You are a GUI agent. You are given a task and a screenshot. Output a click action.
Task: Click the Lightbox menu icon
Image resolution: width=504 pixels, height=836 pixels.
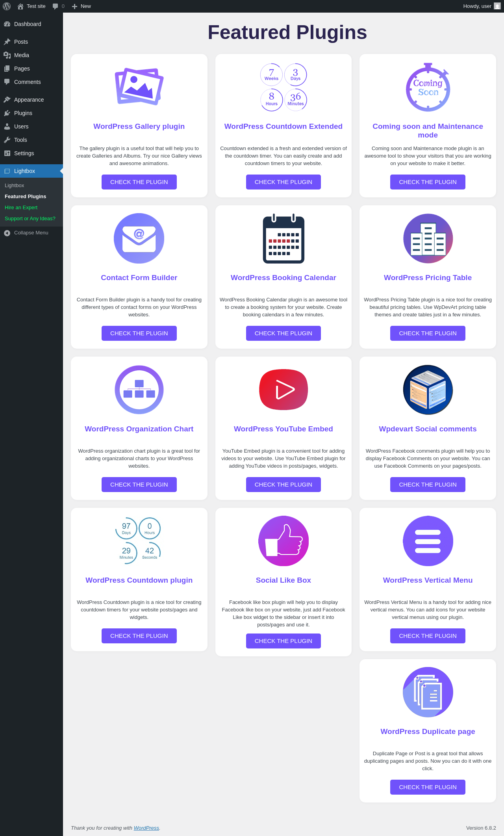click(x=7, y=171)
